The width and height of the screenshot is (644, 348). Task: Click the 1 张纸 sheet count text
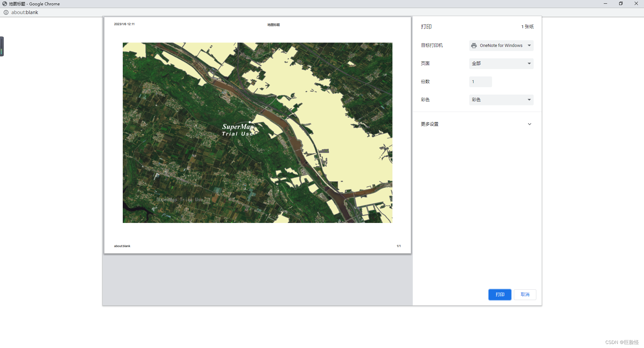[x=527, y=26]
